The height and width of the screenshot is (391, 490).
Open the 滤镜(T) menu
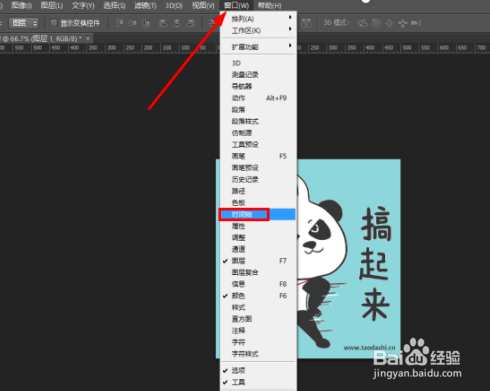[x=145, y=5]
